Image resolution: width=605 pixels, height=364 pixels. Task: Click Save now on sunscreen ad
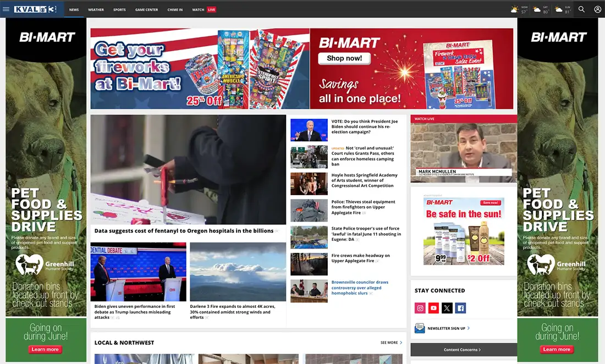point(491,202)
